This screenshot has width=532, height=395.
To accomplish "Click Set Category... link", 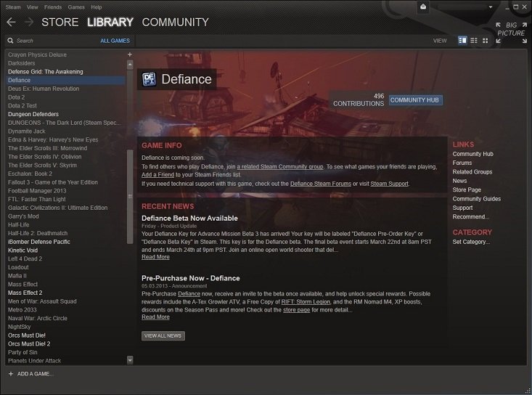I will (471, 242).
